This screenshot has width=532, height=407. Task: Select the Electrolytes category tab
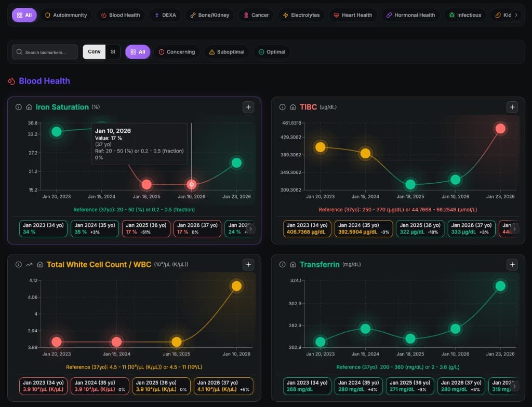(301, 15)
